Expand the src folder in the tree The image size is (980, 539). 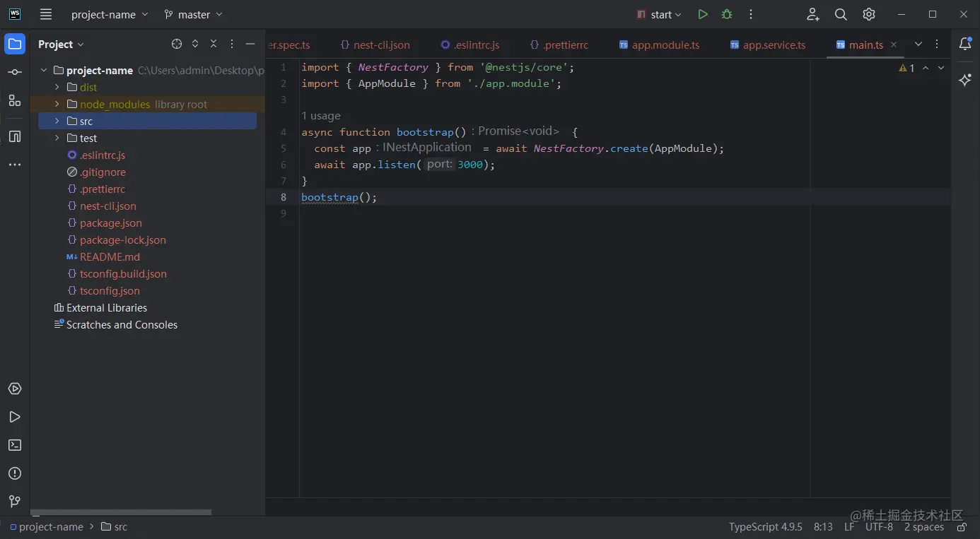point(57,122)
